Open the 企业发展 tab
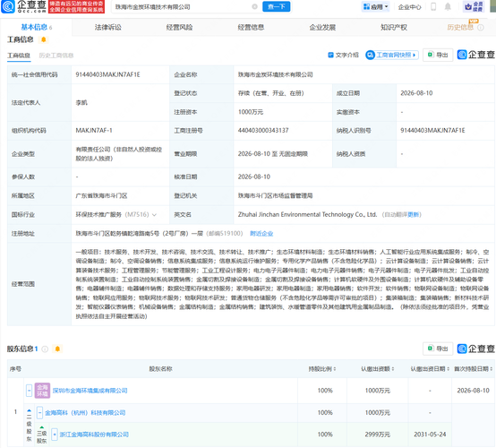 click(322, 28)
